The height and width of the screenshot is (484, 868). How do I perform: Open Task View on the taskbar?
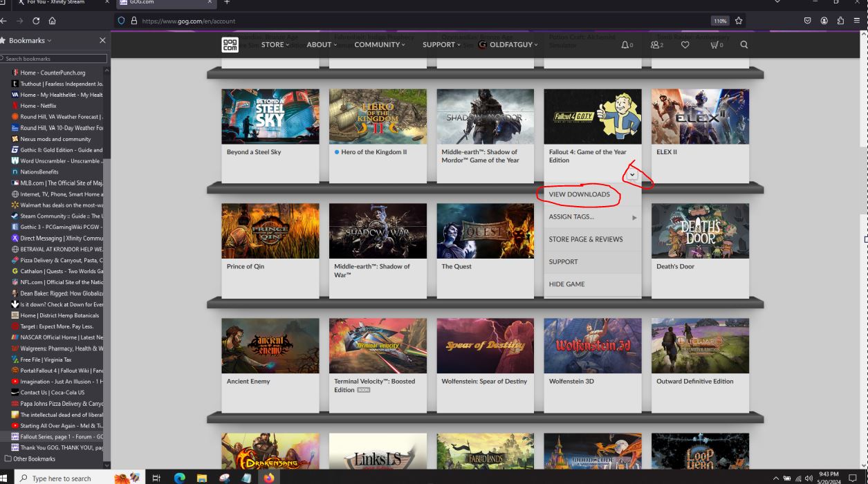pyautogui.click(x=157, y=478)
